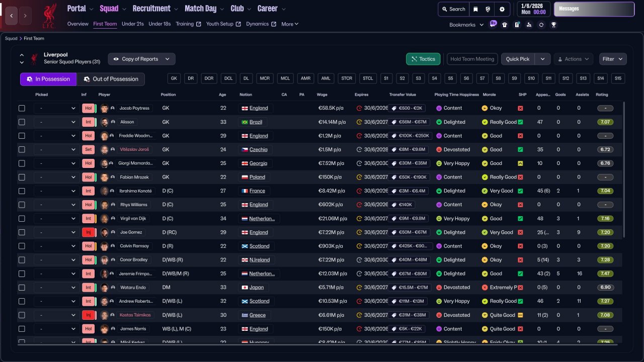The height and width of the screenshot is (362, 644).
Task: Tick the checkbox for Jacob Poytress
Action: (22, 108)
